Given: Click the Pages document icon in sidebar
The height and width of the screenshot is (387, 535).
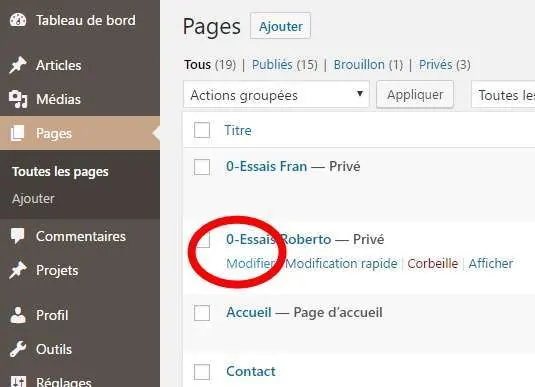Looking at the screenshot, I should [x=17, y=133].
